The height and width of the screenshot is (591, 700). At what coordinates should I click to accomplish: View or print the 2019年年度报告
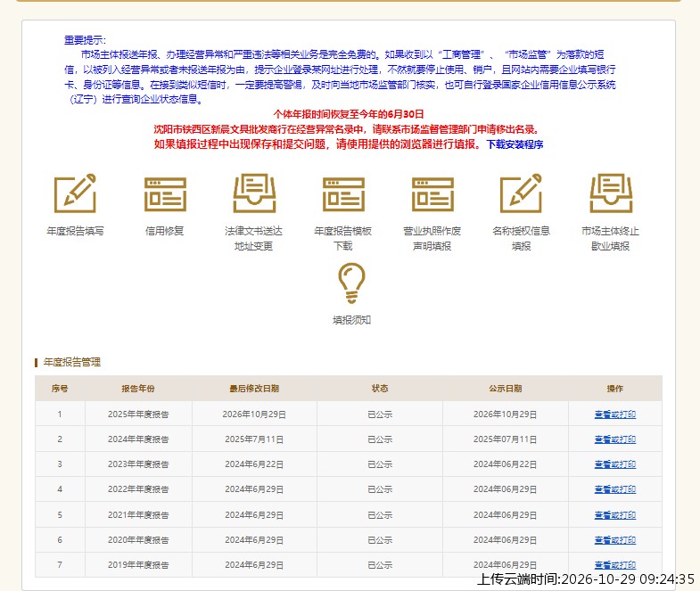[x=614, y=564]
